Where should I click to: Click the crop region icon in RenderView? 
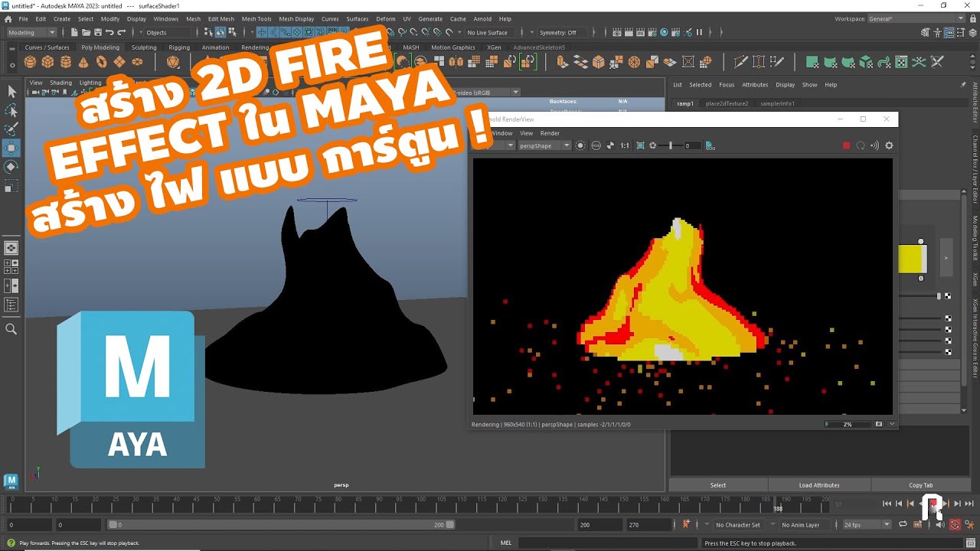tap(640, 145)
